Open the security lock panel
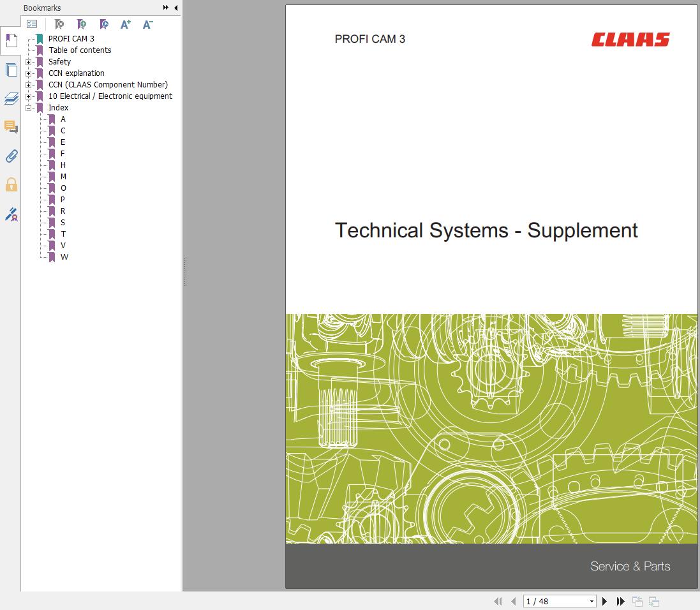Image resolution: width=700 pixels, height=610 pixels. point(11,185)
